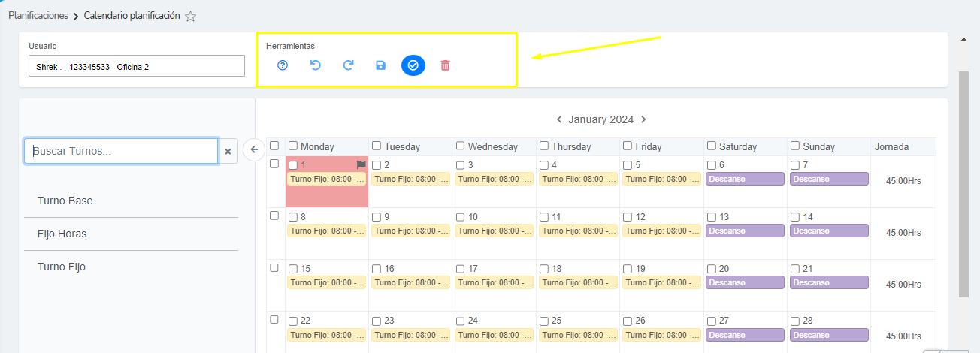Screen dimensions: 980x353
Task: Collapse the shift panel with the left arrow
Action: pos(254,149)
